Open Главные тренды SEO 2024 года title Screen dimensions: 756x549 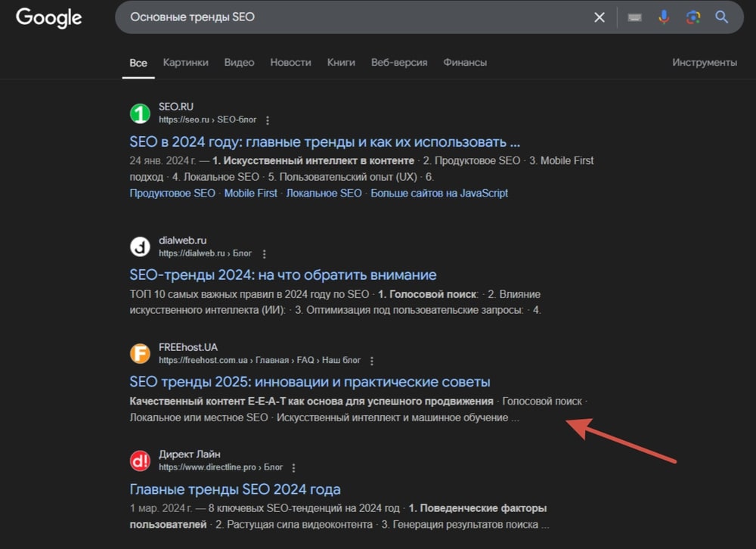pos(235,489)
